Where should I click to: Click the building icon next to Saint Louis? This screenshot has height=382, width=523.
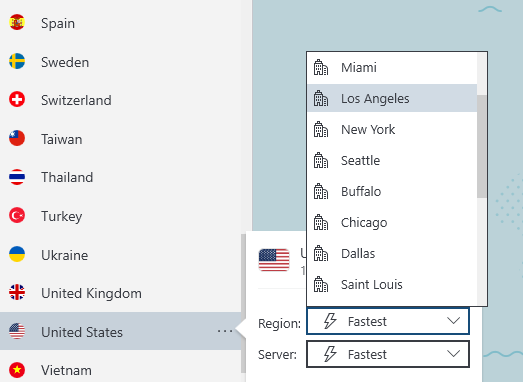pos(321,285)
